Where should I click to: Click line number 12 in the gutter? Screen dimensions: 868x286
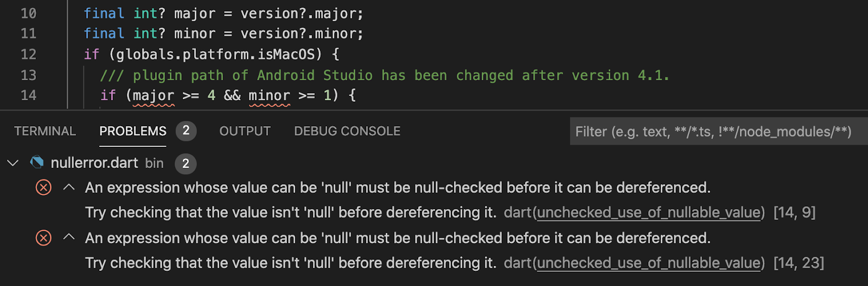click(28, 54)
